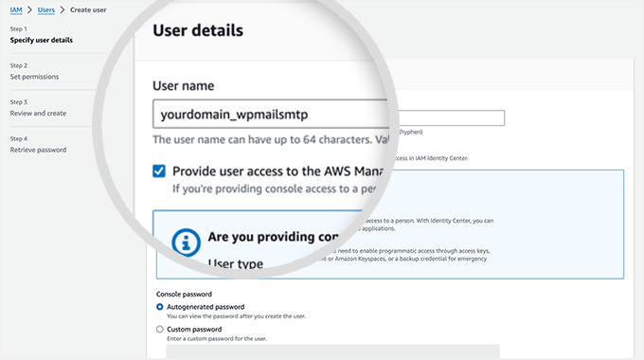The width and height of the screenshot is (644, 360).
Task: Select Step 2 Set permissions
Action: pyautogui.click(x=34, y=77)
